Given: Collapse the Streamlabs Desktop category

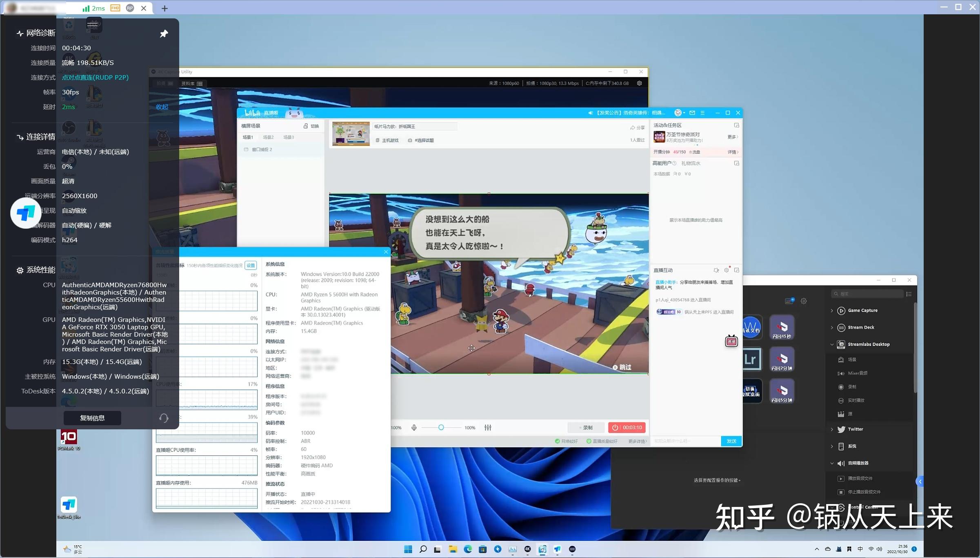Looking at the screenshot, I should tap(832, 344).
